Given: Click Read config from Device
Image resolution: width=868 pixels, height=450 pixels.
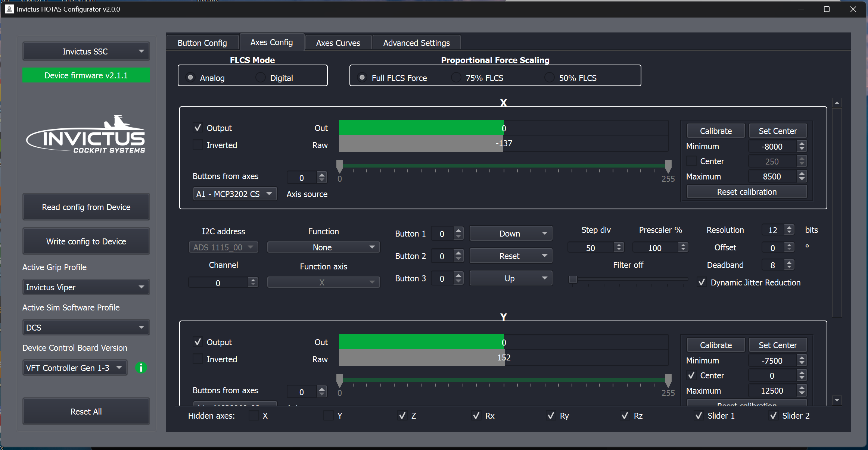Looking at the screenshot, I should tap(86, 207).
